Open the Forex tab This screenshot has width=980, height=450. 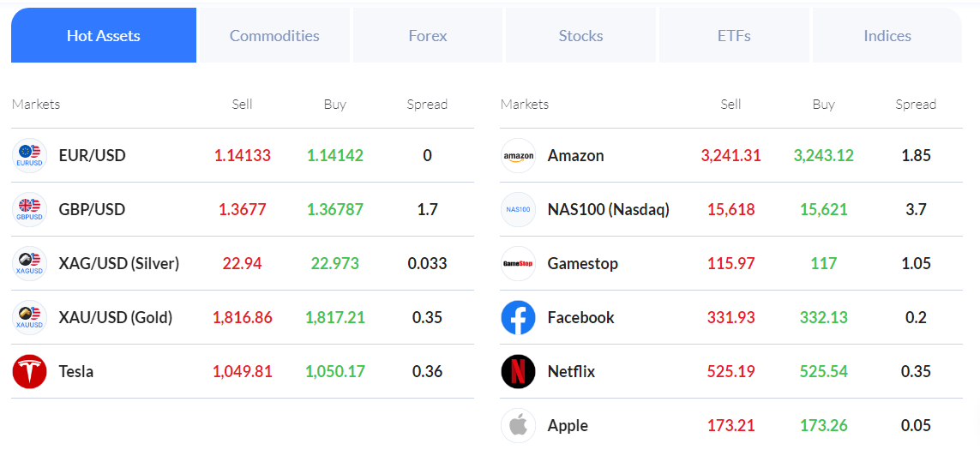click(428, 36)
